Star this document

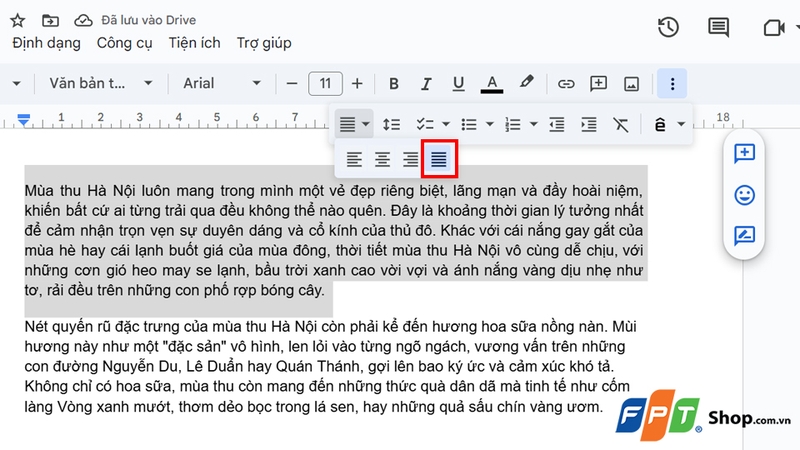[17, 20]
